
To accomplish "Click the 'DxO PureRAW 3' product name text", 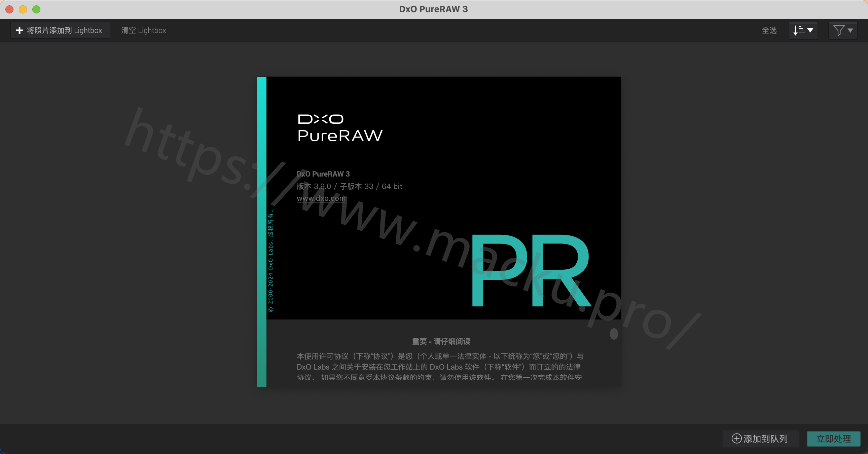I will (x=323, y=174).
